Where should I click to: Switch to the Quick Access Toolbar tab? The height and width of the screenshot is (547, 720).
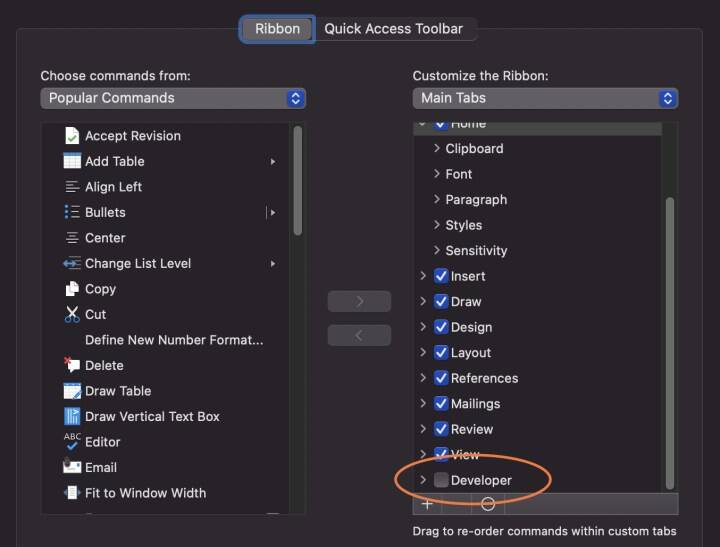pos(393,29)
